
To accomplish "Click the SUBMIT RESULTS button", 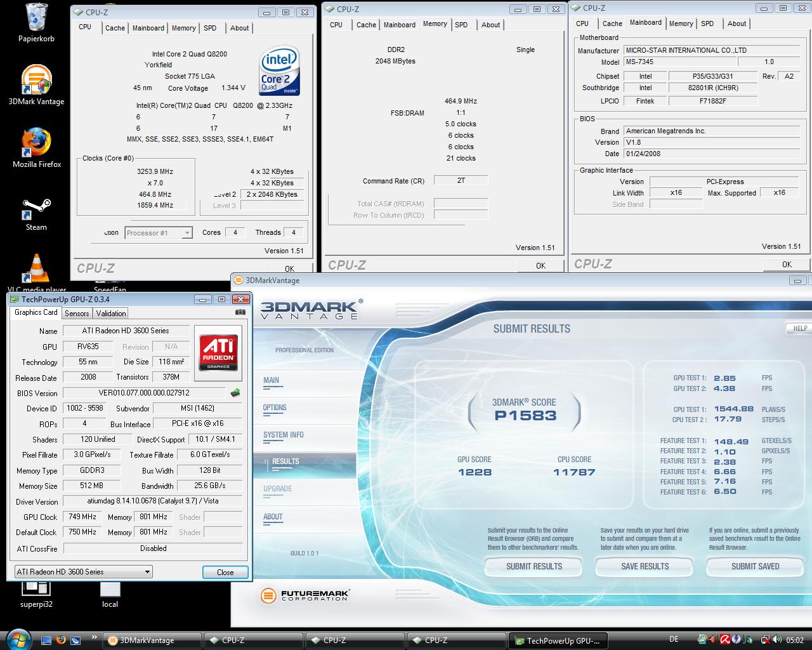I will [534, 566].
